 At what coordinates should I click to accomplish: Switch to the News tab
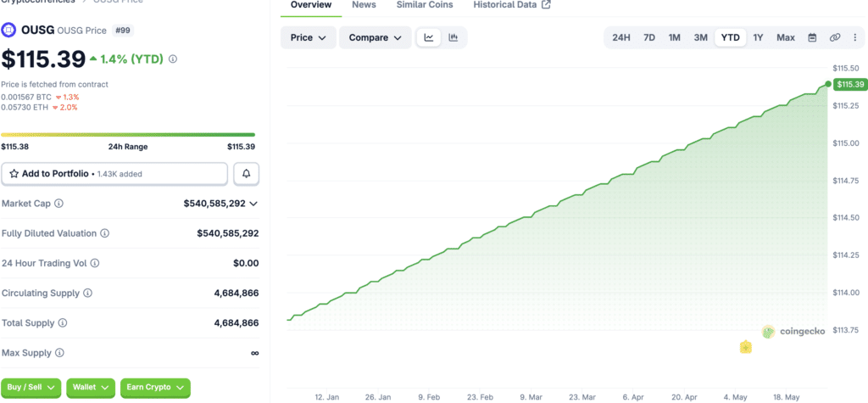364,5
